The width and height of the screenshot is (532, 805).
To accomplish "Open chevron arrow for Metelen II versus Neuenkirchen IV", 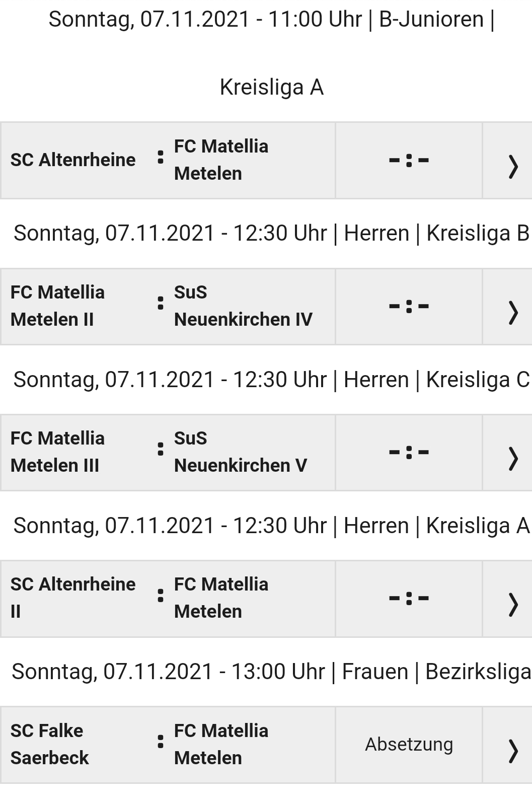I will 513,313.
